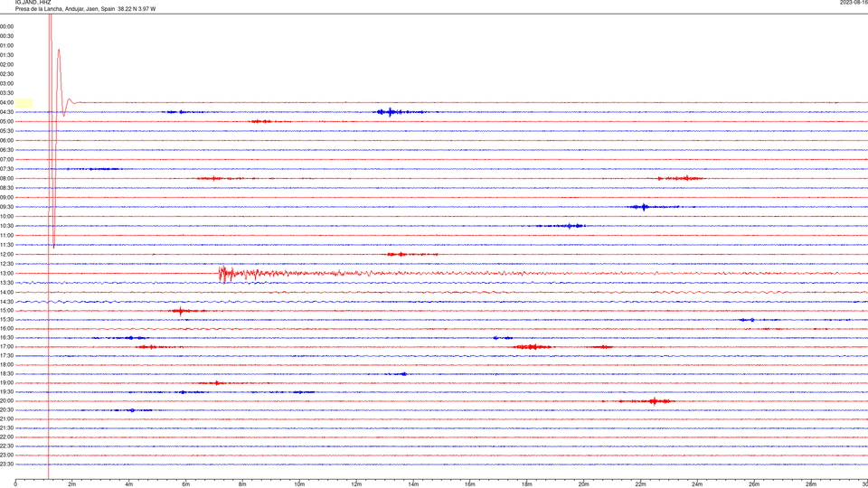Viewport: 868px width, 488px height.
Task: Click the 18:30 time label
Action: click(6, 374)
